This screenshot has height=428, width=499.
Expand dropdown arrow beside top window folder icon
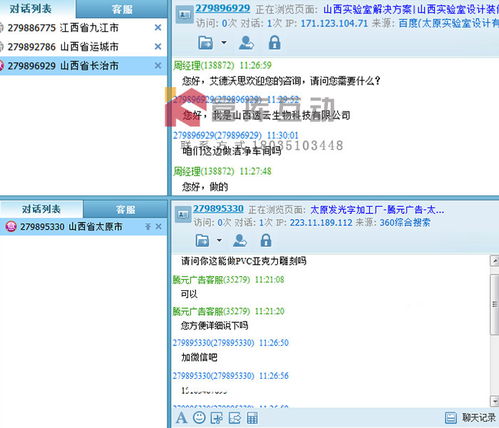tap(224, 42)
